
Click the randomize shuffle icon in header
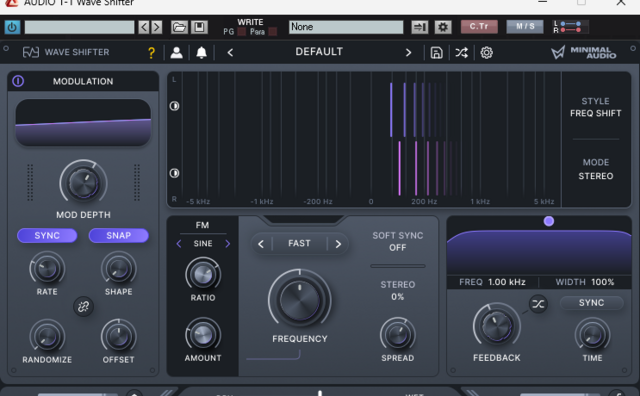(x=462, y=53)
